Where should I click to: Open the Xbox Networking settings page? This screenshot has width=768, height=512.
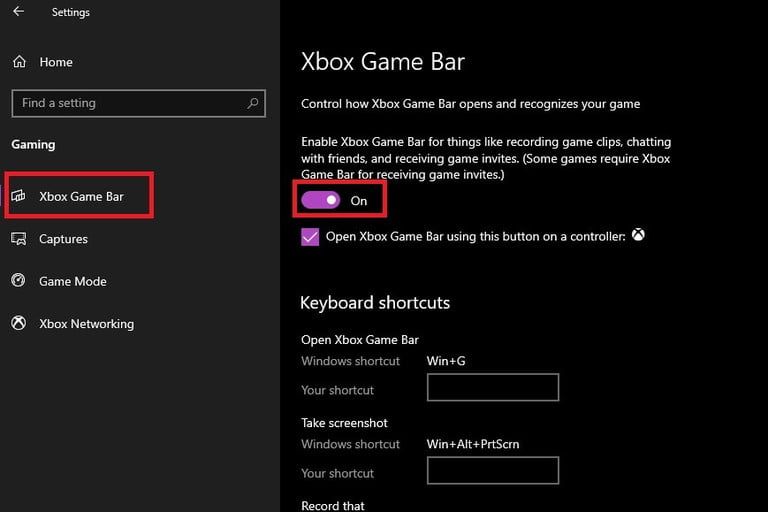tap(87, 324)
